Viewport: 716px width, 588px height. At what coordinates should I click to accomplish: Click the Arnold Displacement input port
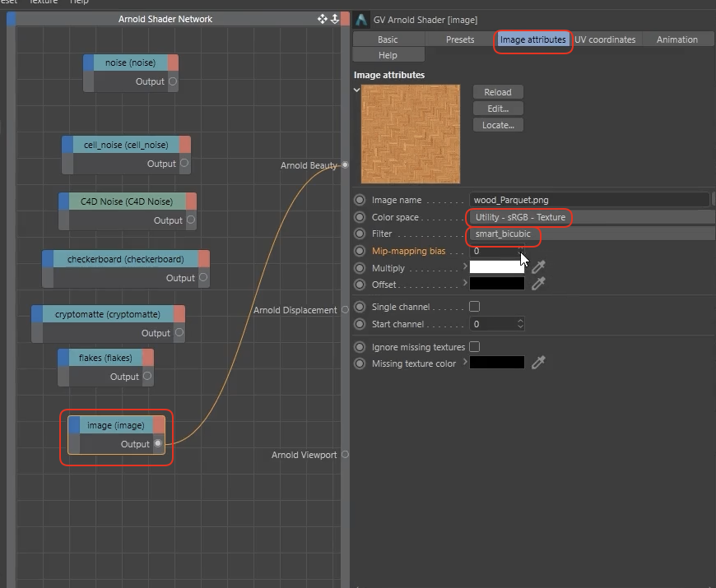pyautogui.click(x=345, y=310)
